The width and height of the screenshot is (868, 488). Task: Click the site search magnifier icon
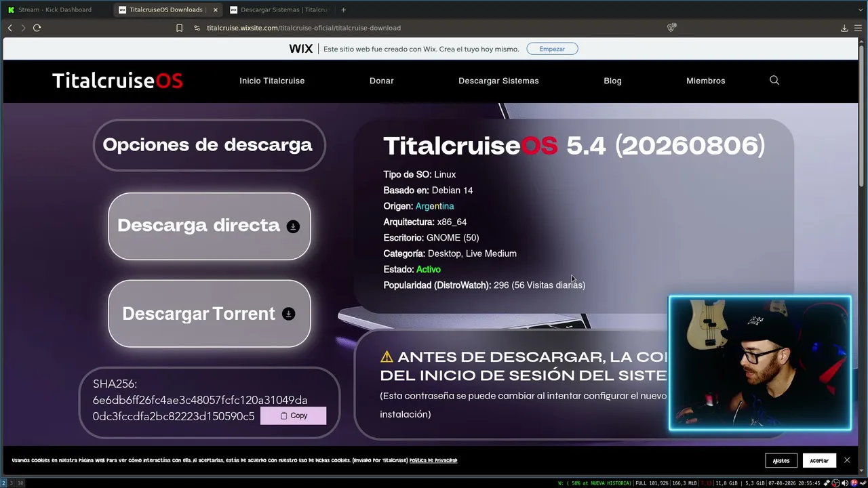(774, 80)
